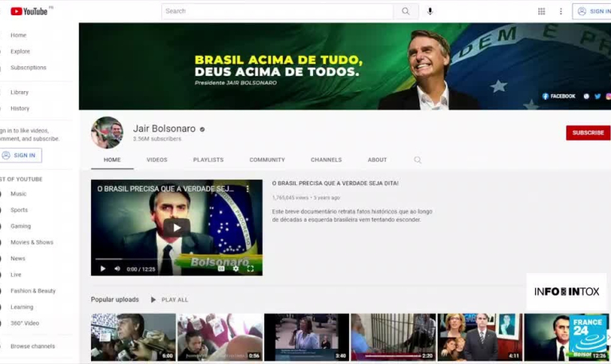Browse the Sports category
The height and width of the screenshot is (364, 611).
(19, 210)
